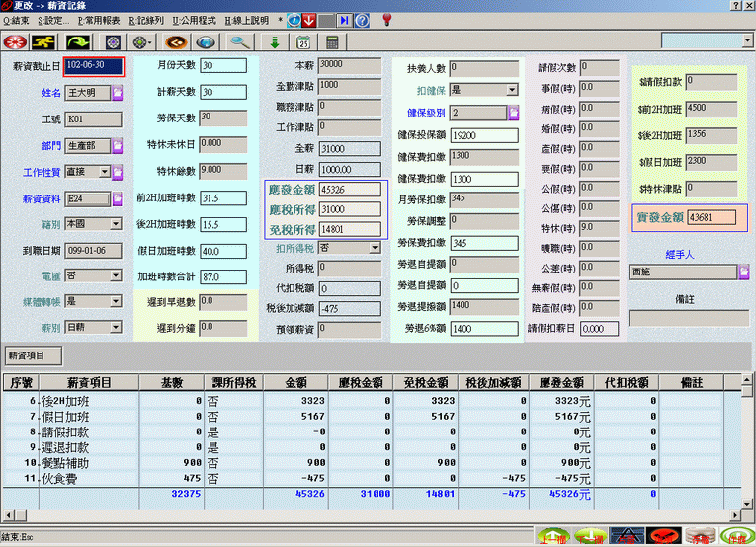Screen dimensions: 756x547
Task: Open the P:常用報表 menu
Action: click(x=99, y=20)
